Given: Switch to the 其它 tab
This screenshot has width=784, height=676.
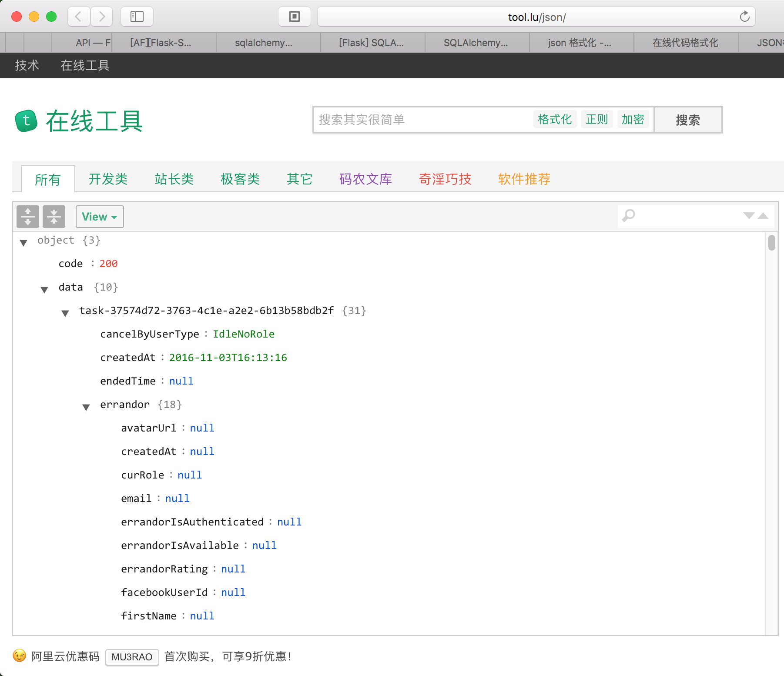Looking at the screenshot, I should tap(300, 179).
